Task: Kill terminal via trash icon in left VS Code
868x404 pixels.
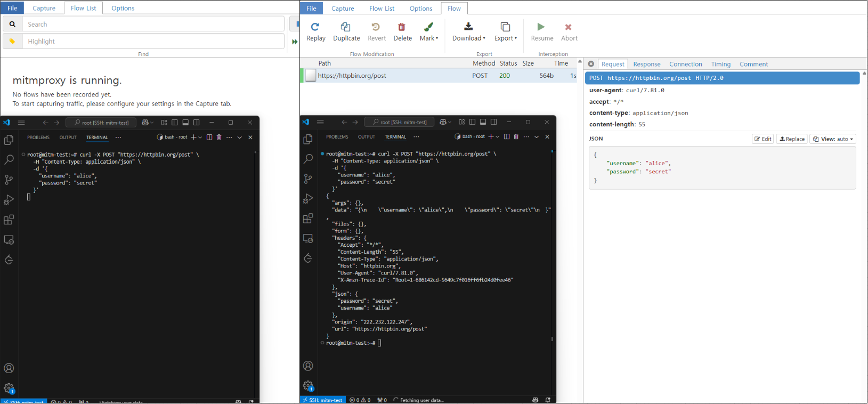Action: pos(218,137)
